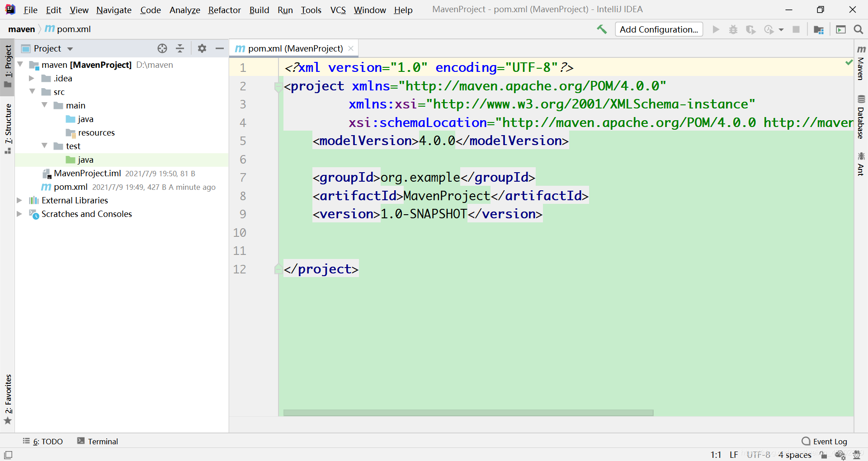Open the Build menu
Screen dimensions: 868x461
point(259,9)
